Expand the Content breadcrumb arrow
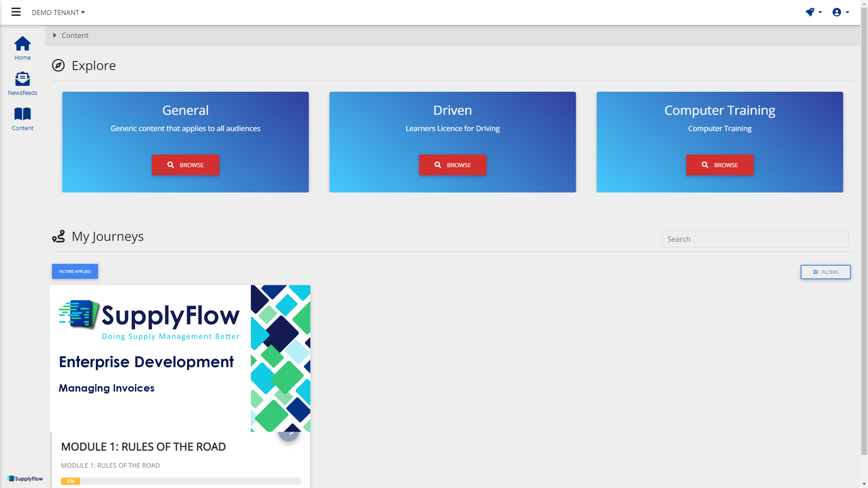Viewport: 868px width, 488px height. (55, 35)
